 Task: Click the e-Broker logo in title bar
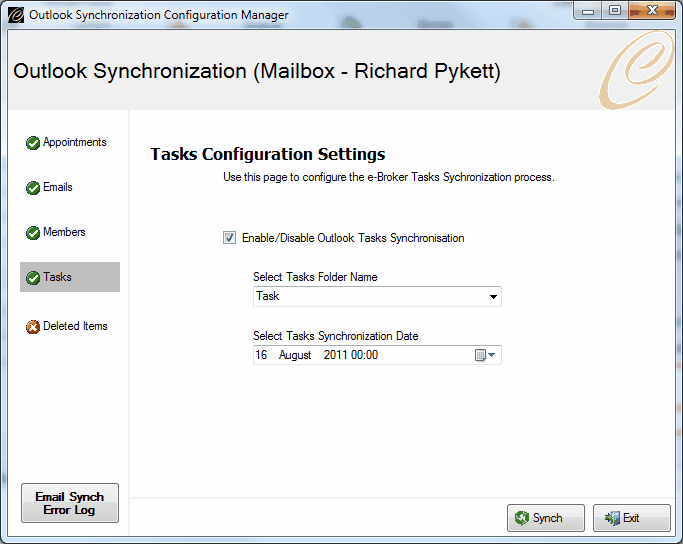[x=16, y=15]
